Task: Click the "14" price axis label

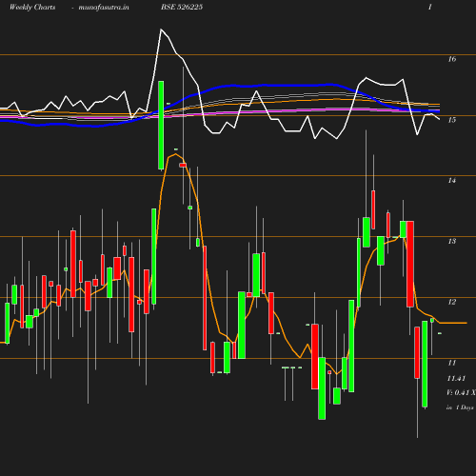Action: (x=452, y=180)
